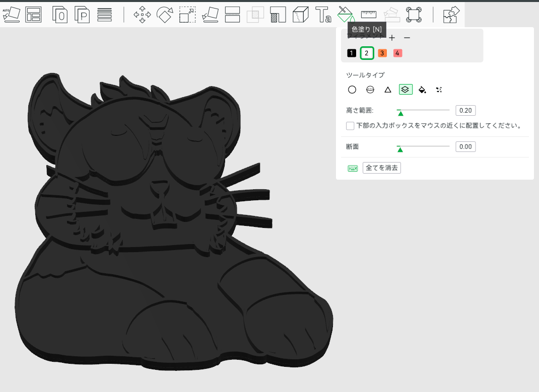539x392 pixels.
Task: Select orange filament 3 swatch
Action: [382, 53]
